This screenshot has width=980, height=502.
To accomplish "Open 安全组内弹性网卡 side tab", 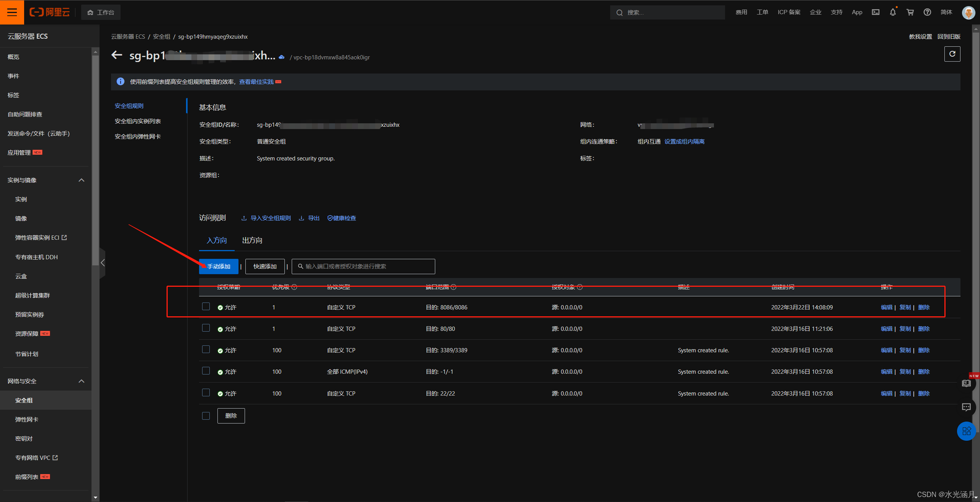I will tap(138, 136).
